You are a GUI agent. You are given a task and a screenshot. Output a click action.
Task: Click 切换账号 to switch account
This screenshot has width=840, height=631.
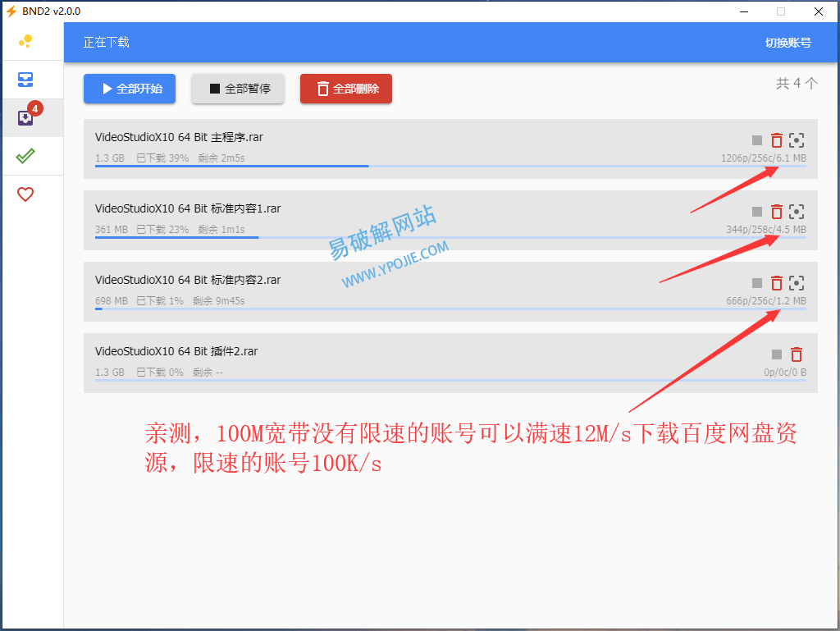tap(787, 43)
